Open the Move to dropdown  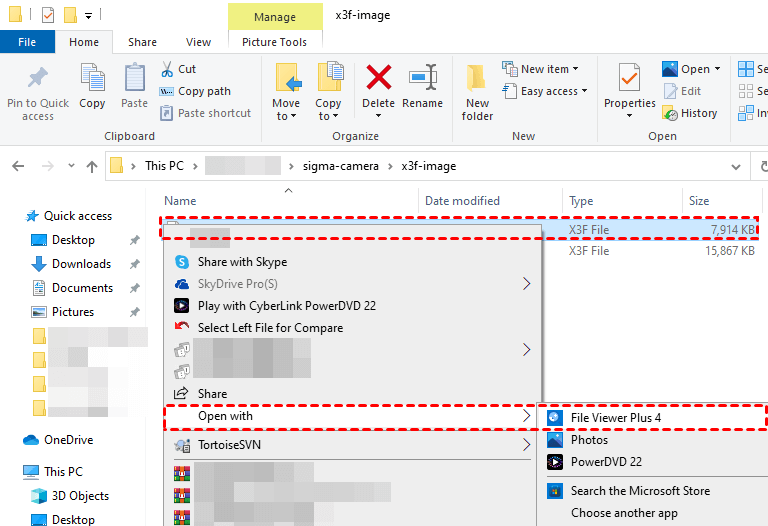point(286,110)
